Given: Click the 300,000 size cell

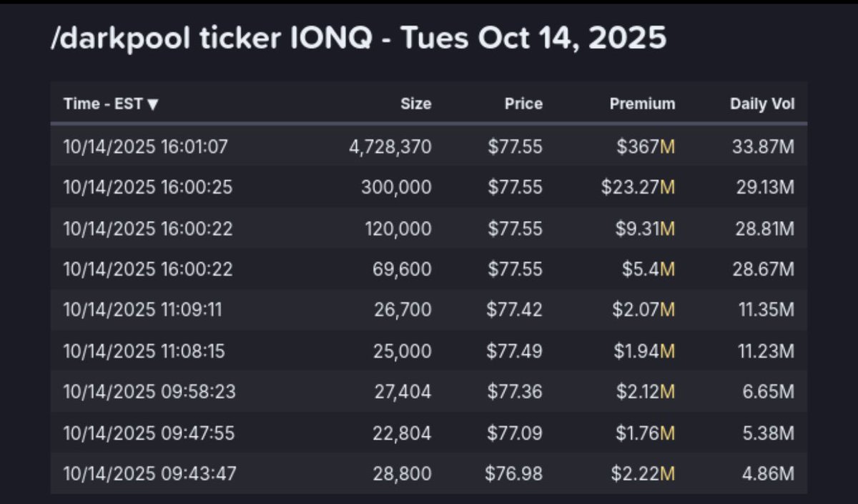Looking at the screenshot, I should point(396,187).
